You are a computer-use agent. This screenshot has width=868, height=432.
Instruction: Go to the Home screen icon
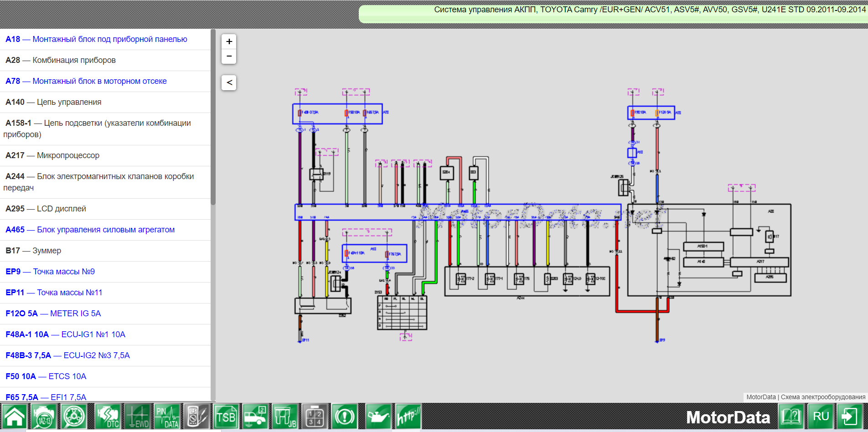[x=15, y=417]
